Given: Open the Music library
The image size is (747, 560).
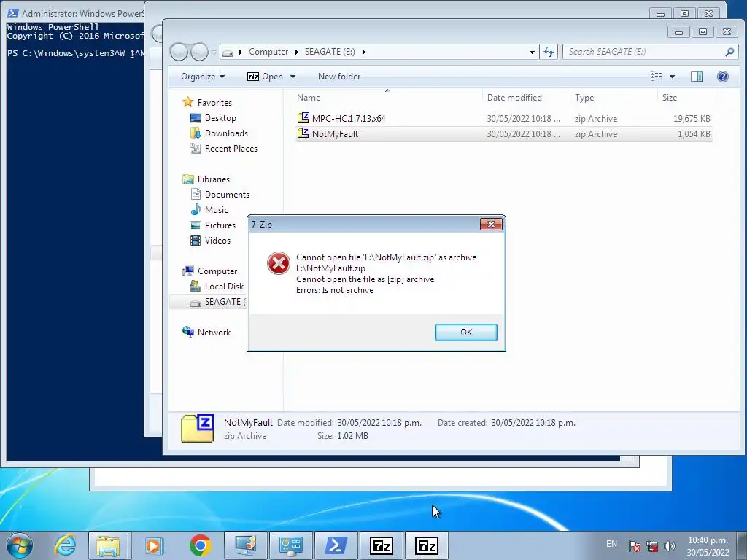Looking at the screenshot, I should pyautogui.click(x=216, y=209).
